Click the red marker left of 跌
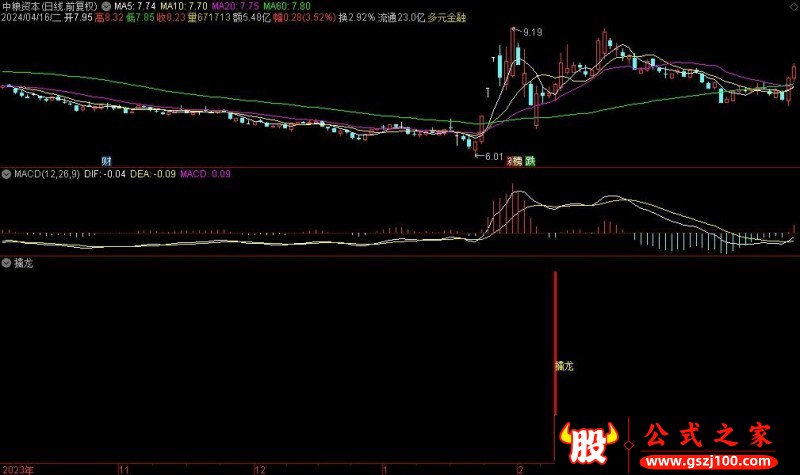Viewport: 800px width, 475px height. (516, 160)
